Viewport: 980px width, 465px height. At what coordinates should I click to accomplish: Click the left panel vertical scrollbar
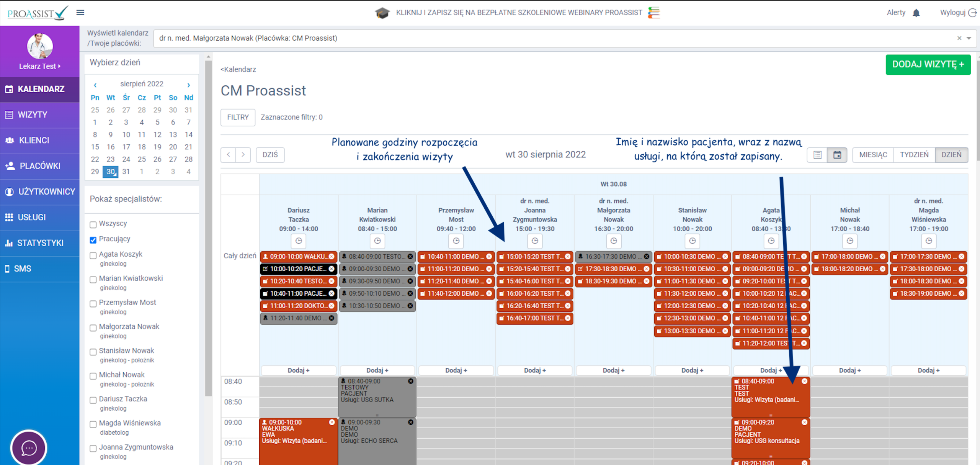[x=208, y=228]
